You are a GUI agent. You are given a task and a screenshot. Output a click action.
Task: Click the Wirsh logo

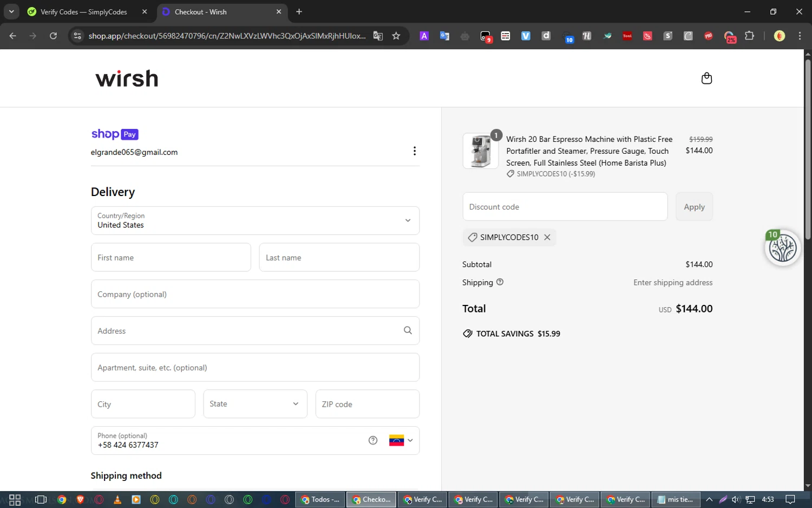[127, 79]
